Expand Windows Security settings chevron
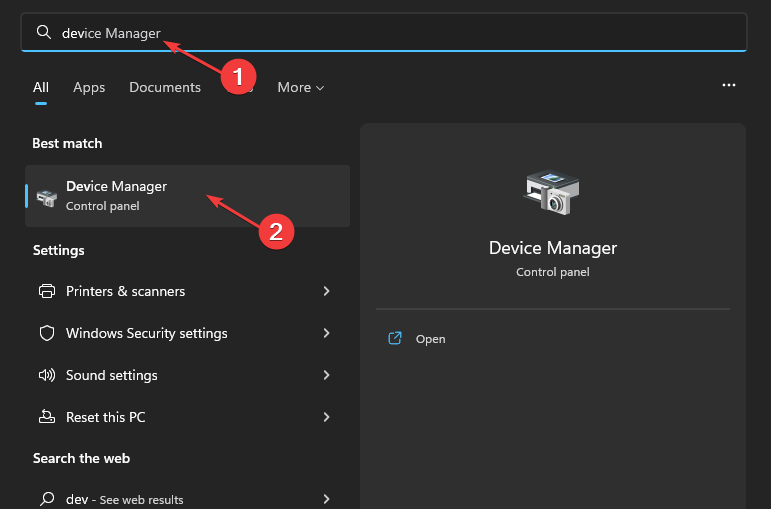Viewport: 771px width, 509px height. [x=326, y=333]
